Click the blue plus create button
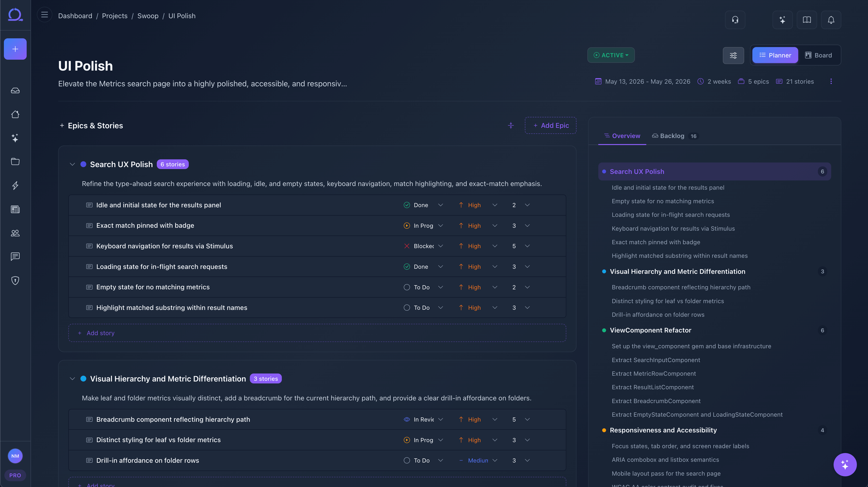868x487 pixels. [15, 49]
